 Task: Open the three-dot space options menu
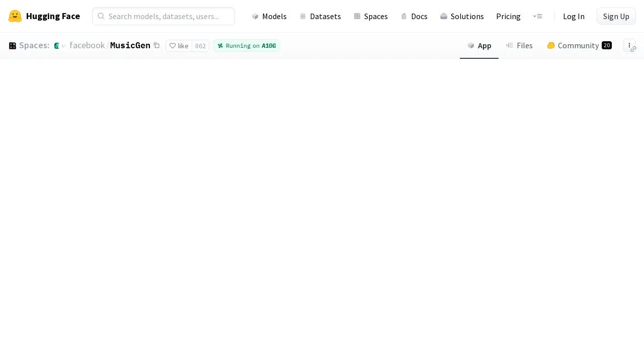pos(629,45)
